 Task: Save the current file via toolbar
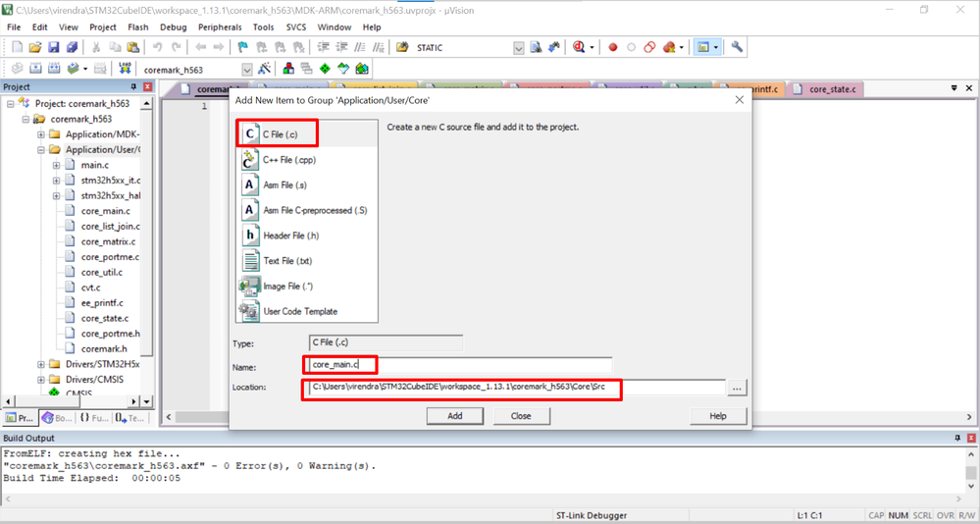(53, 47)
